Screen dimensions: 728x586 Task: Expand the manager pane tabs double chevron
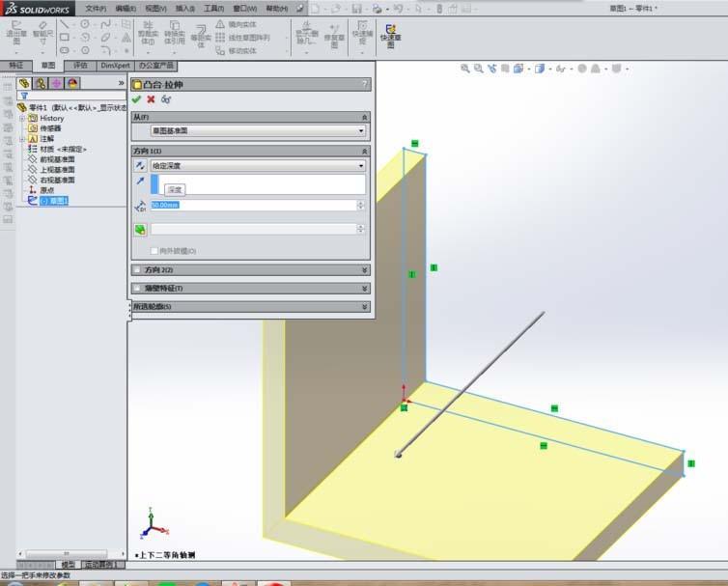(x=122, y=83)
